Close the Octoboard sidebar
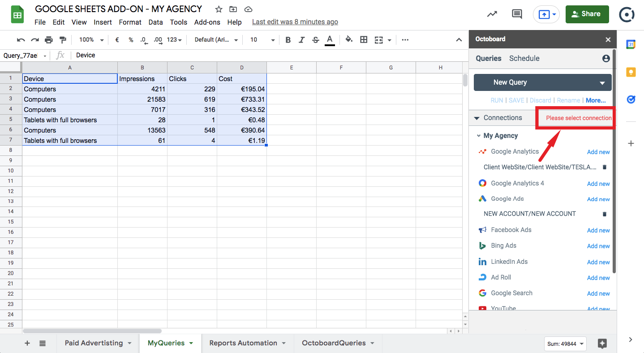The width and height of the screenshot is (644, 353). coord(608,39)
